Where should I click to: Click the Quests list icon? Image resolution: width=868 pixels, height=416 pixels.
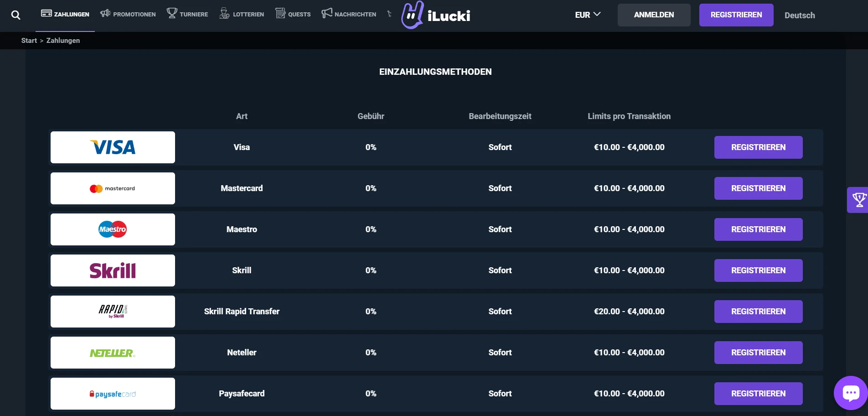[x=280, y=13]
